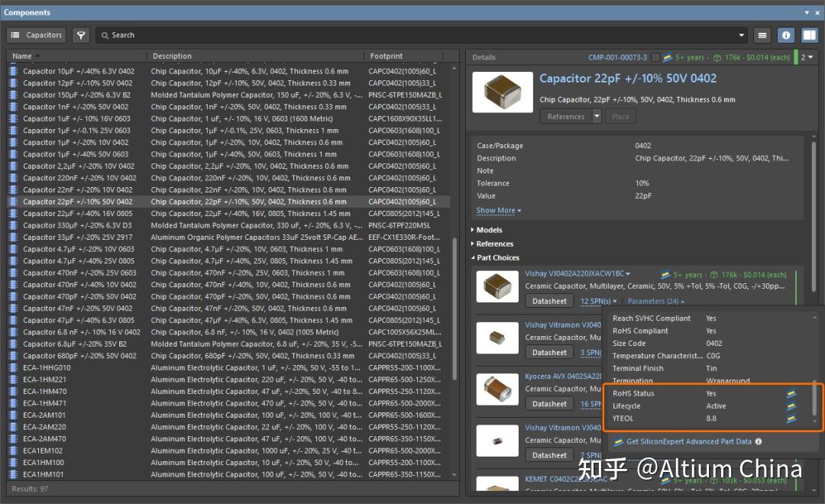Open the search history dropdown arrow
Viewport: 825px width, 504px height.
[x=741, y=35]
